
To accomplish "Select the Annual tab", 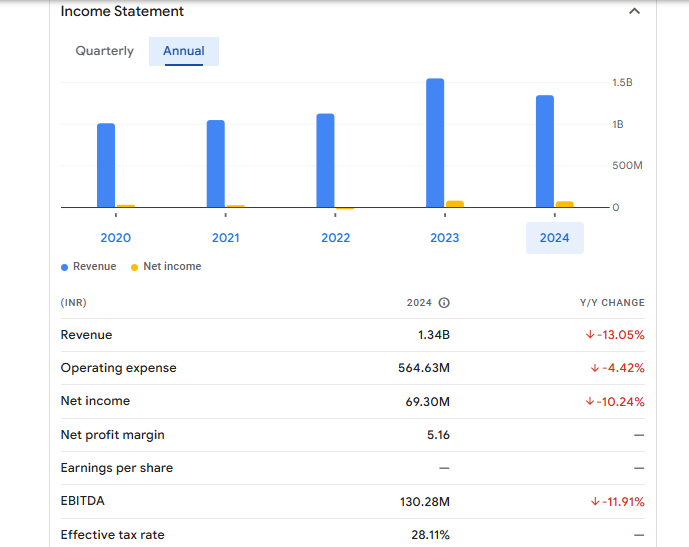I will point(184,51).
